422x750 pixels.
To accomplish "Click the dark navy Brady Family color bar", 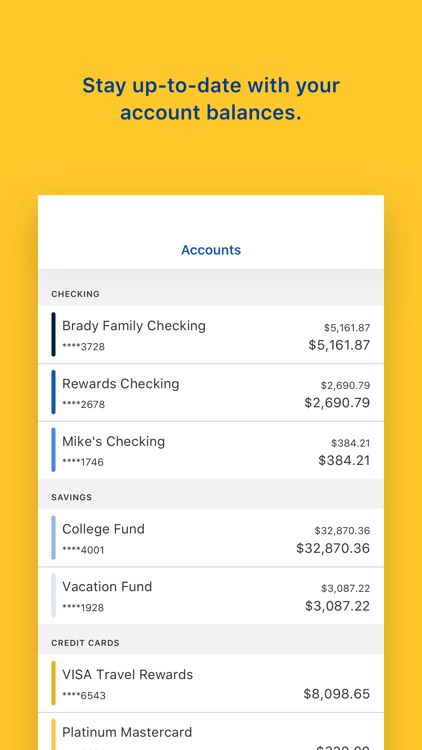I will (x=54, y=334).
